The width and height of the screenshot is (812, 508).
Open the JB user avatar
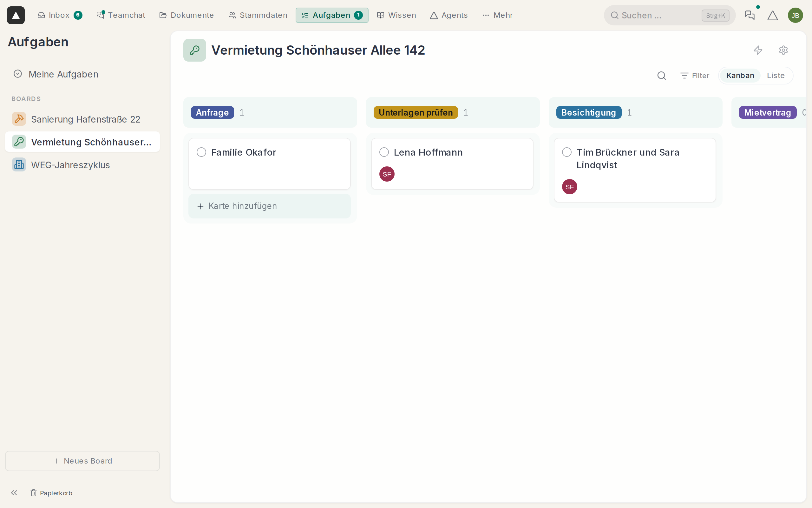tap(795, 15)
